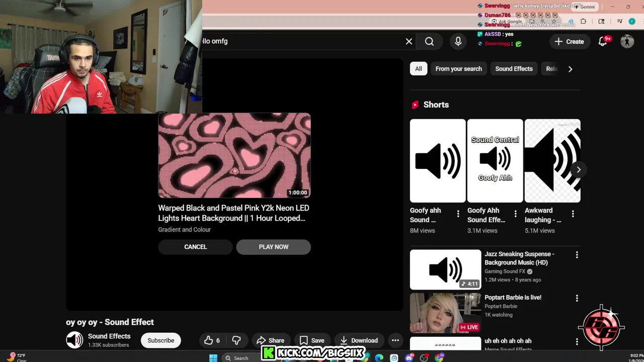644x362 pixels.
Task: Save the video to a playlist
Action: coord(312,340)
